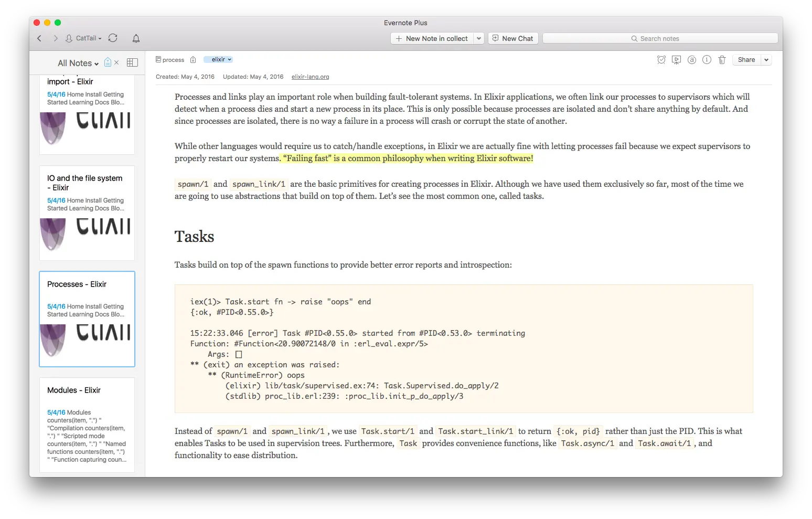Click the Evernote Plus window title
Screen dimensions: 812x519
tap(405, 23)
